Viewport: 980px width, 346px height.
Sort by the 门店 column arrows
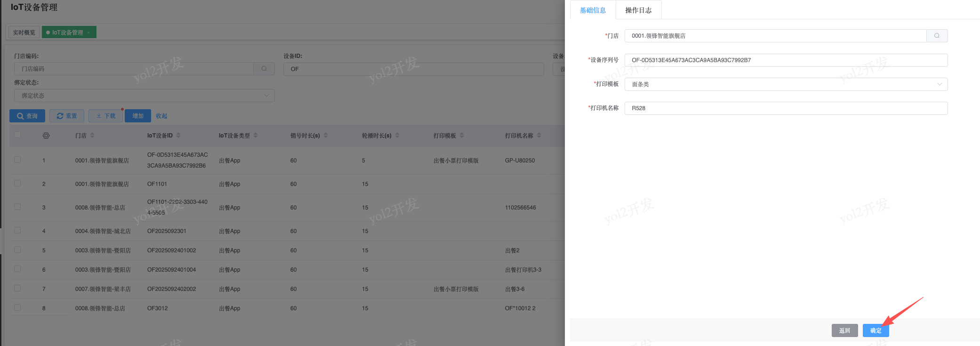[x=92, y=136]
